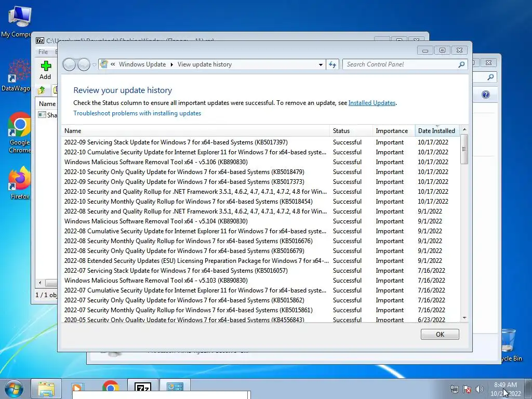Click the network tray icon

(454, 389)
